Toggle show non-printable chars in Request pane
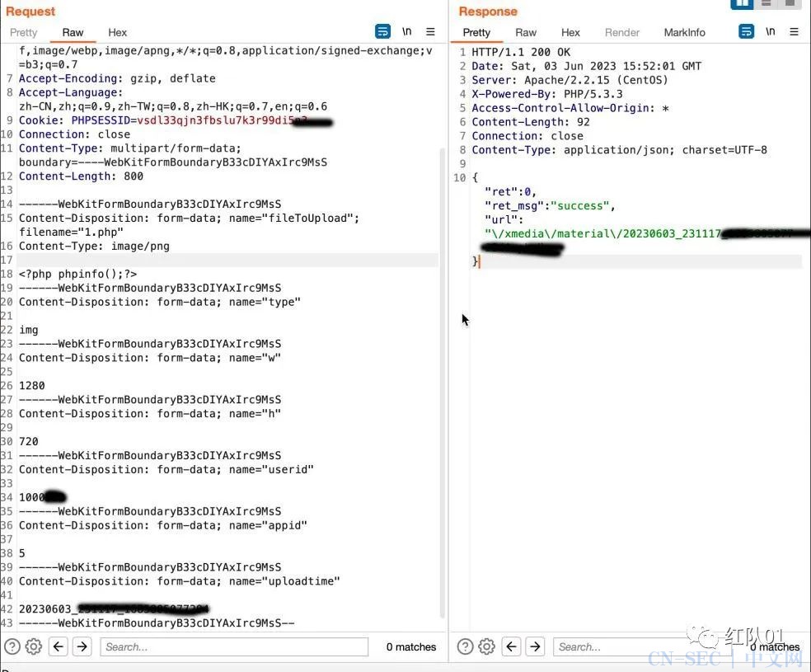This screenshot has height=672, width=811. pyautogui.click(x=407, y=32)
